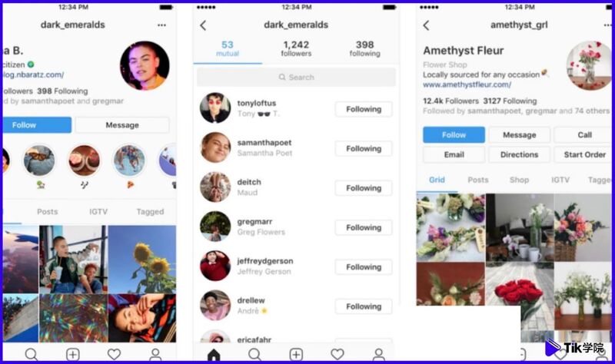Open the www.amethystfleur.com link
The height and width of the screenshot is (364, 615).
[467, 84]
